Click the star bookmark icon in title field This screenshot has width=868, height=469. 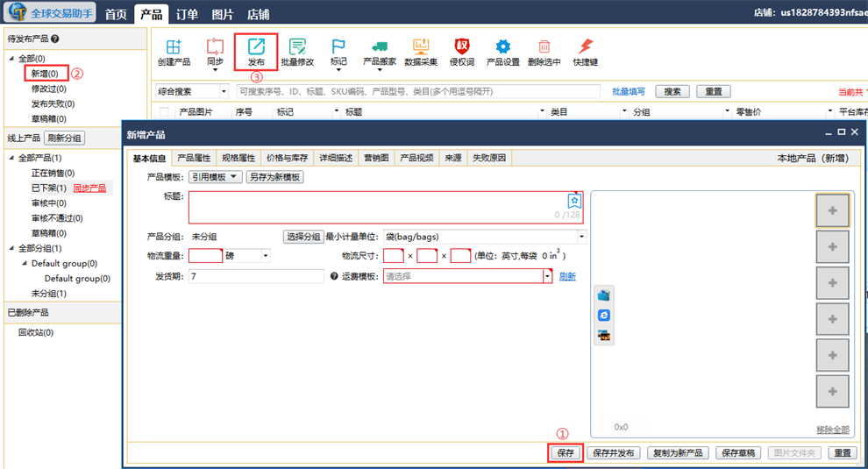[x=574, y=201]
